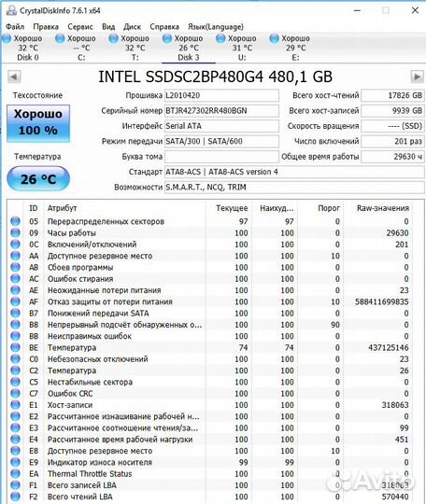Click the 26 °C temperature button
The width and height of the screenshot is (426, 504).
(x=38, y=178)
